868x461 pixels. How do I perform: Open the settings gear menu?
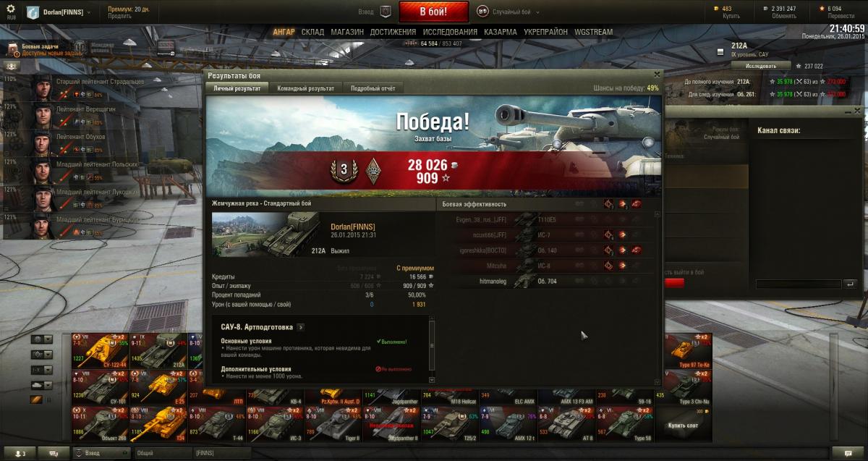click(11, 9)
